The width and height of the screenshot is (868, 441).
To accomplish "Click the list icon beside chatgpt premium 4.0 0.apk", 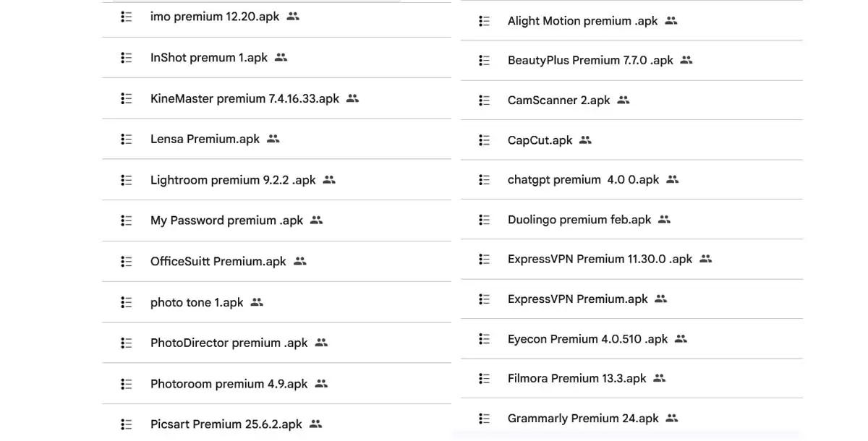I will [x=485, y=179].
